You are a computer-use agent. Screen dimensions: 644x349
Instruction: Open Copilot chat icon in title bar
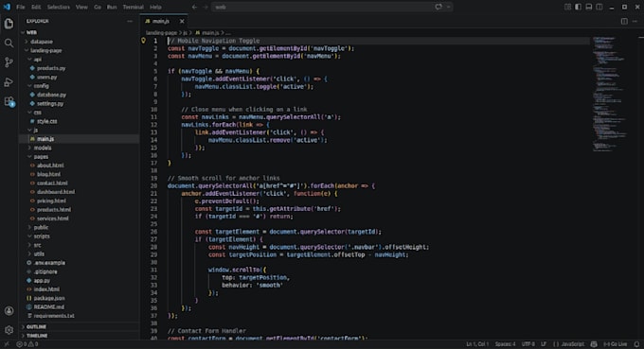(x=438, y=7)
